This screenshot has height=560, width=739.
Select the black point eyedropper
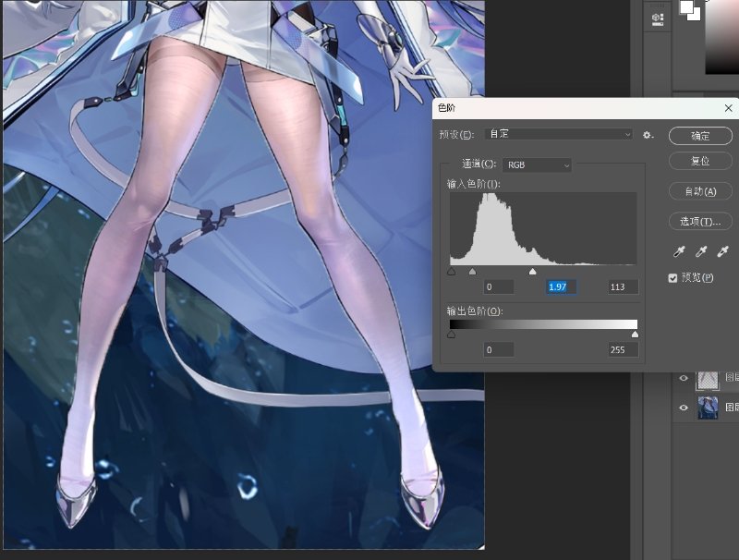pyautogui.click(x=679, y=251)
